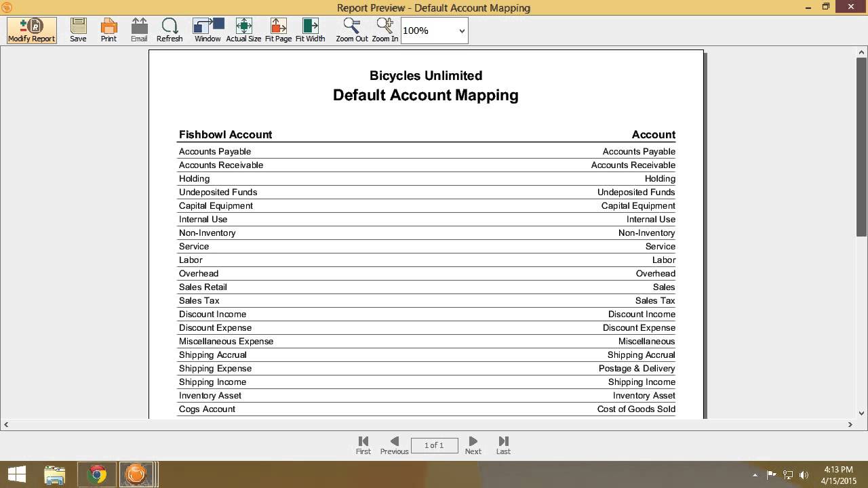Click 'Capital Equipment' in Fishbowl Account column
868x488 pixels.
216,206
